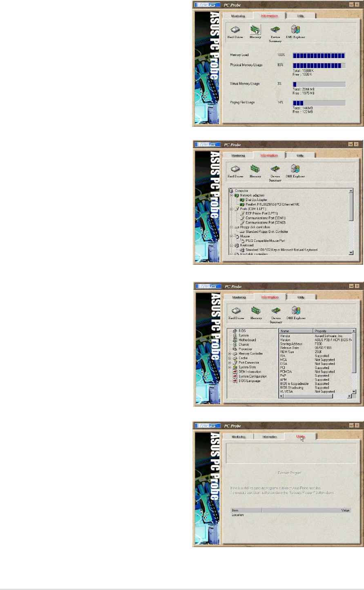Expand the System Slots node
364x590 pixels.
pyautogui.click(x=230, y=367)
